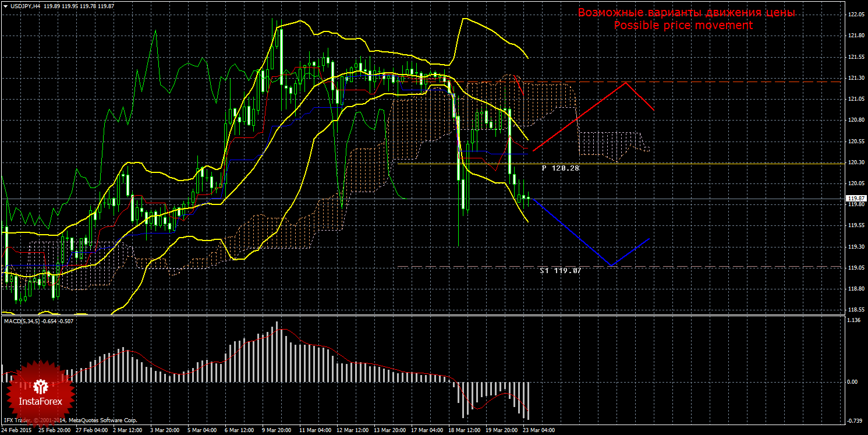Click the 119.05 price scale value
Viewport: 868px width, 435px height.
[855, 268]
